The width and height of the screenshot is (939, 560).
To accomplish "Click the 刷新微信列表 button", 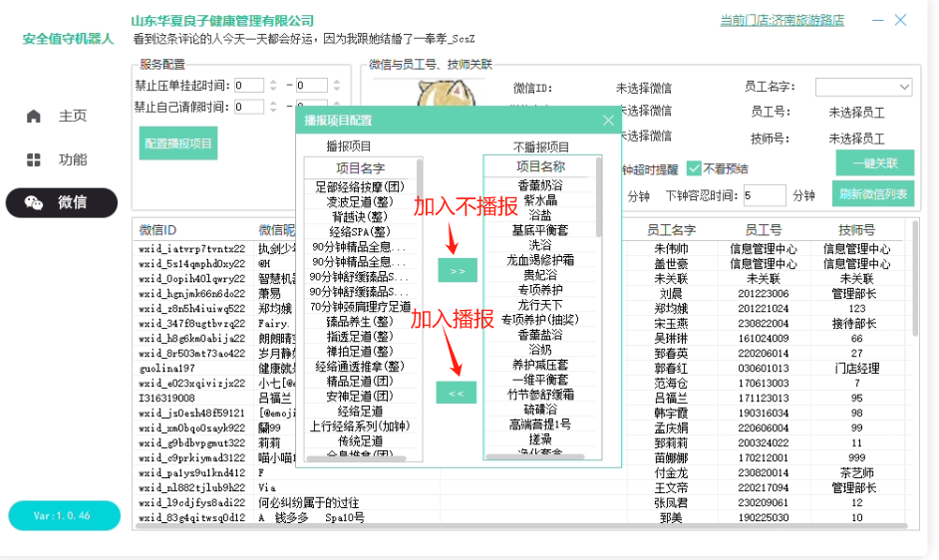I will (874, 194).
